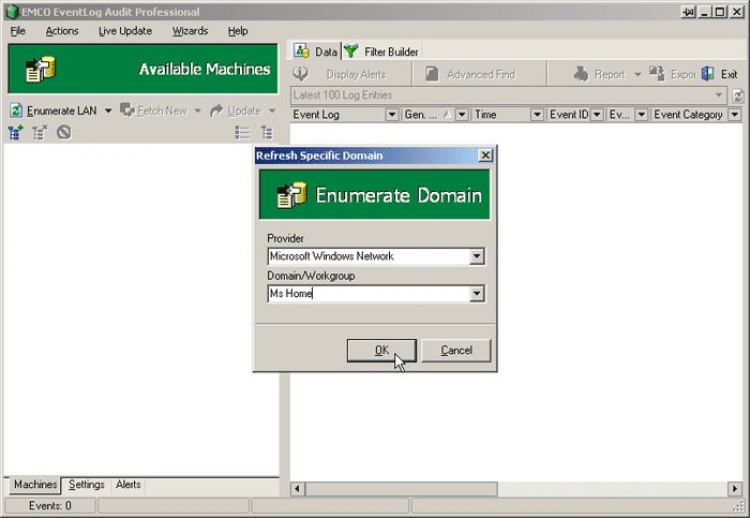Click the Enumerate LAN icon
The height and width of the screenshot is (518, 750).
click(16, 110)
